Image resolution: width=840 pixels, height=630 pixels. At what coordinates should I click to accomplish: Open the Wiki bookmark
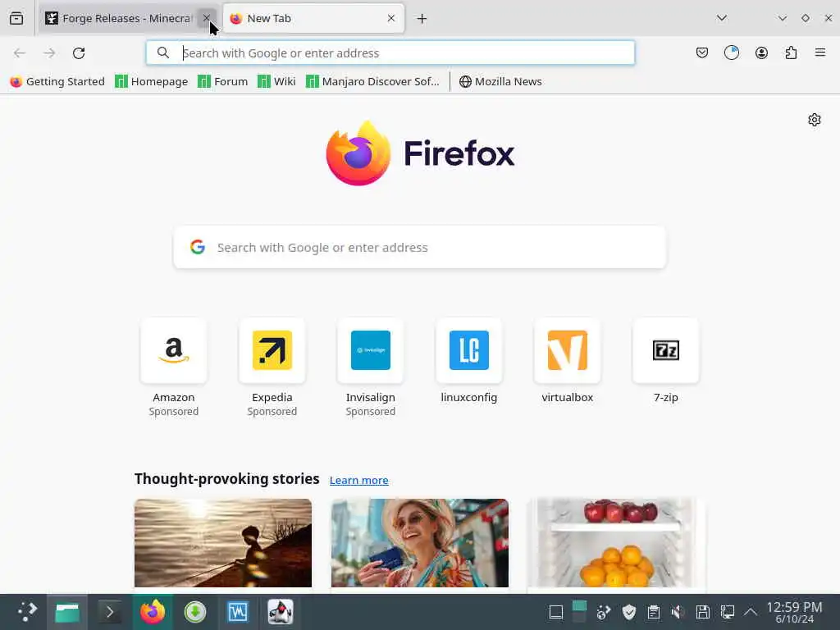(276, 81)
